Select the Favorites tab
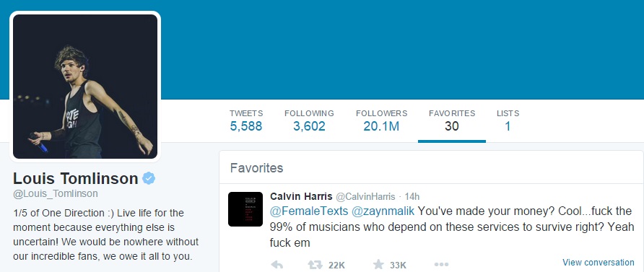The height and width of the screenshot is (272, 644). (x=452, y=120)
